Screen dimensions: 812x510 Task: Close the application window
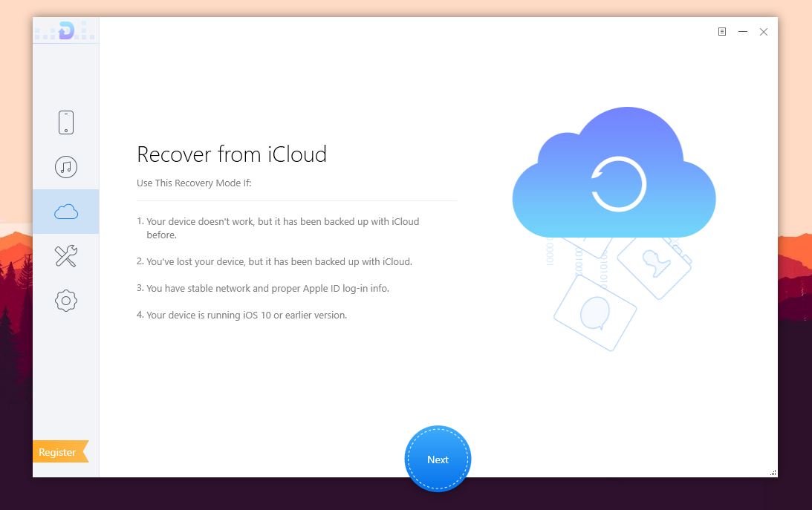click(x=763, y=32)
